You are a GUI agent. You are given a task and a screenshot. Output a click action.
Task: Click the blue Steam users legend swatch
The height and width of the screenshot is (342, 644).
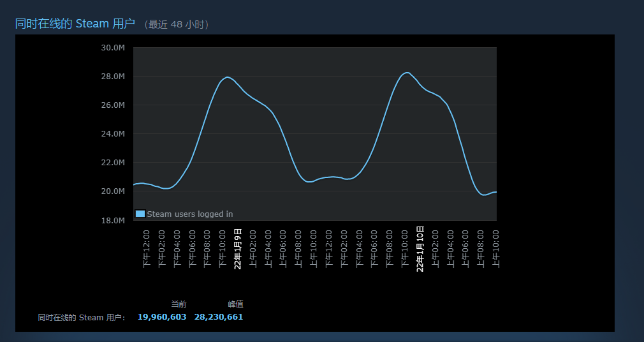(140, 214)
